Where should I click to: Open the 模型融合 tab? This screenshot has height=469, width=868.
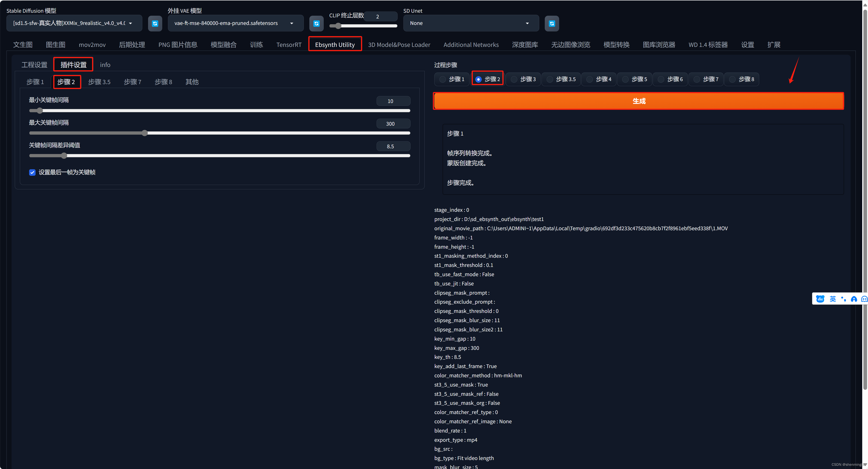point(224,45)
